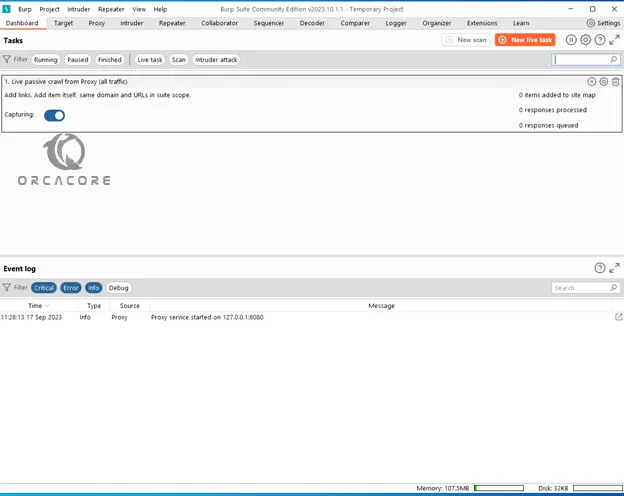The width and height of the screenshot is (624, 496).
Task: Click the '0 responses queued' text
Action: (548, 125)
